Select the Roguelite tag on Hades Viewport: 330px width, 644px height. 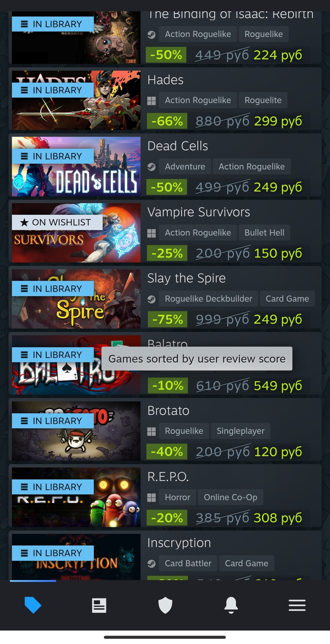(263, 100)
